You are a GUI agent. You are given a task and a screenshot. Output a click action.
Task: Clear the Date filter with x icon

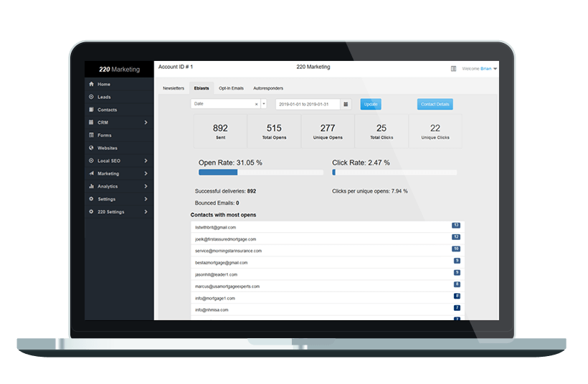[256, 104]
